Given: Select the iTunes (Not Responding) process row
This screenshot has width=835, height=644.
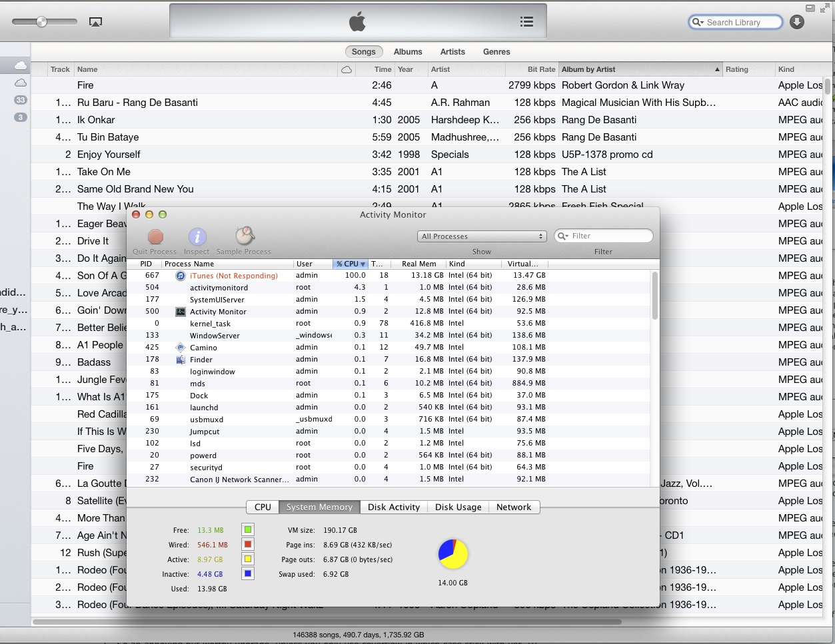Looking at the screenshot, I should pos(233,276).
